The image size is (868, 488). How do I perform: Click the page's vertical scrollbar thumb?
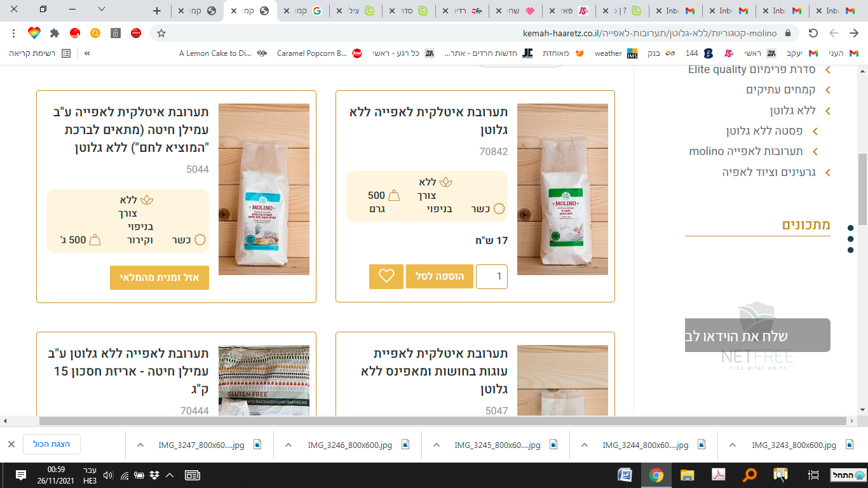pyautogui.click(x=862, y=189)
